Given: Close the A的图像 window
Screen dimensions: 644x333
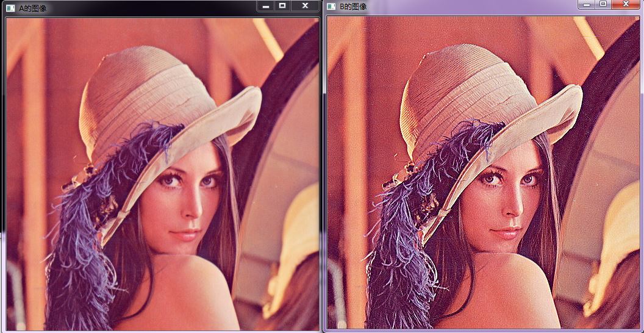Looking at the screenshot, I should (305, 5).
